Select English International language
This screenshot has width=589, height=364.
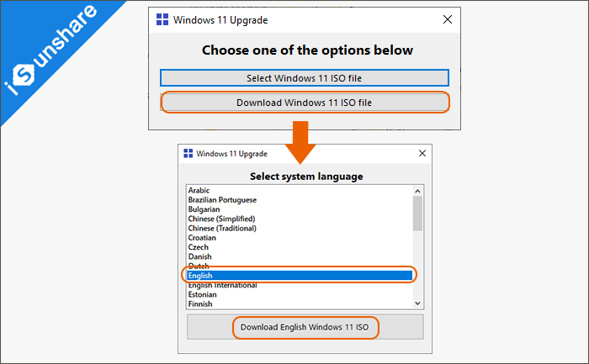[300, 285]
